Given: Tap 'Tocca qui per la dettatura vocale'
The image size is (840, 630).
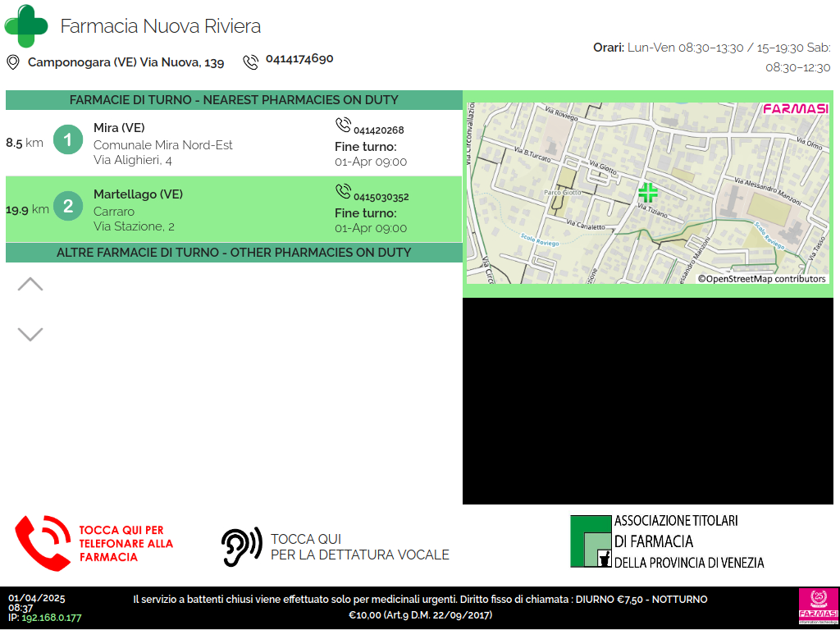Looking at the screenshot, I should (359, 547).
